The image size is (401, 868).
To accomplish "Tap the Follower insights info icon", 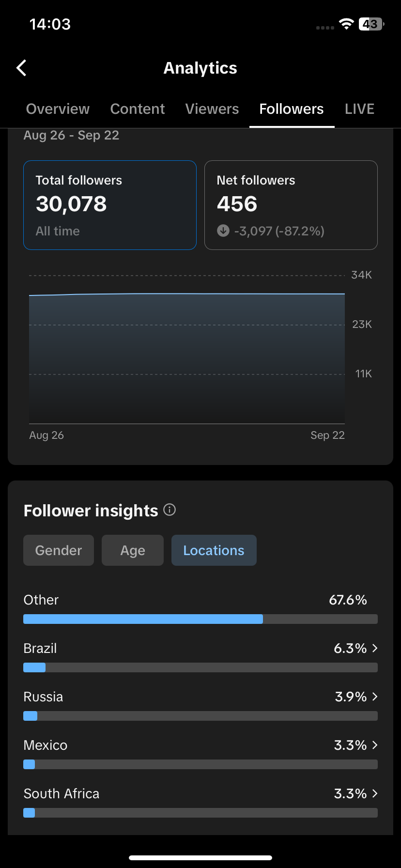I will tap(170, 510).
